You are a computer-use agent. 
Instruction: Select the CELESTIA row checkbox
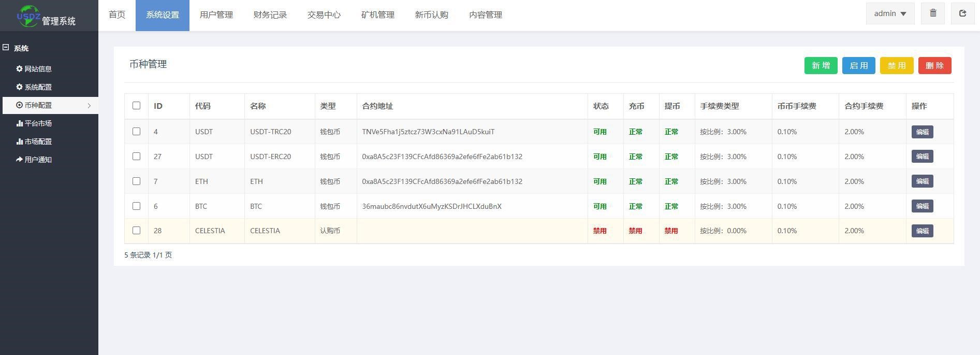pyautogui.click(x=136, y=231)
